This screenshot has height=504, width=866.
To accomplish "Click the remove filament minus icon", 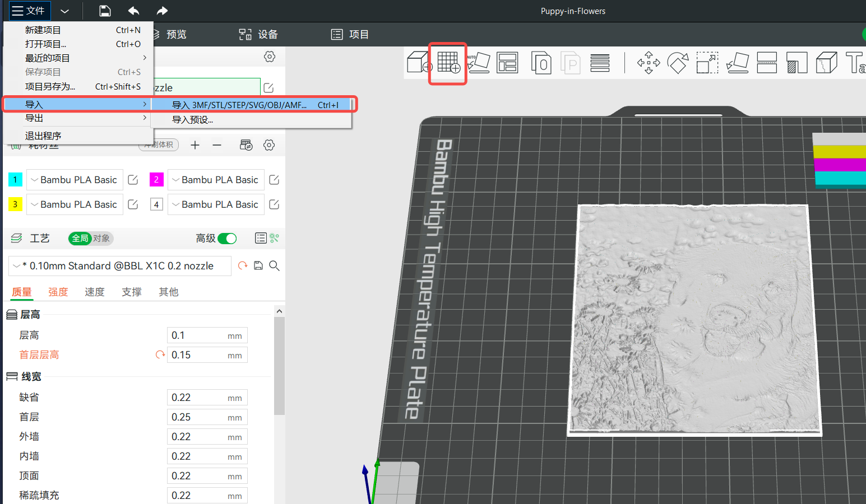I will [x=217, y=145].
